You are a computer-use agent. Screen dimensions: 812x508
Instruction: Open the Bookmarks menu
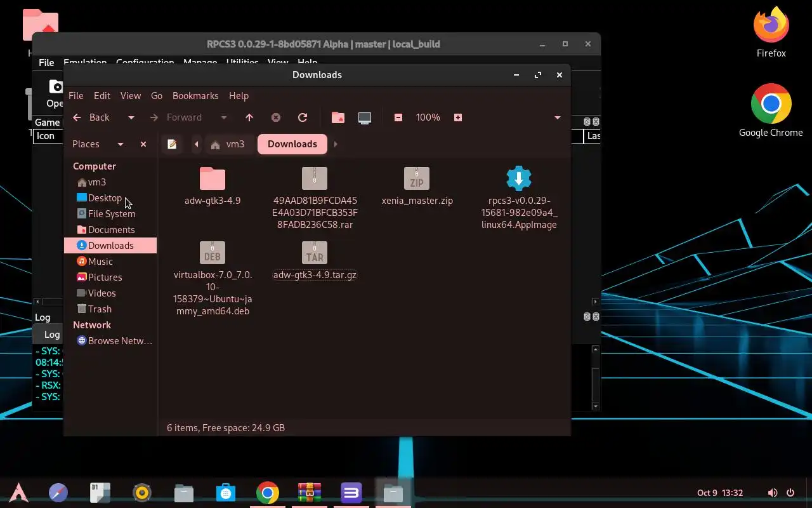(195, 96)
